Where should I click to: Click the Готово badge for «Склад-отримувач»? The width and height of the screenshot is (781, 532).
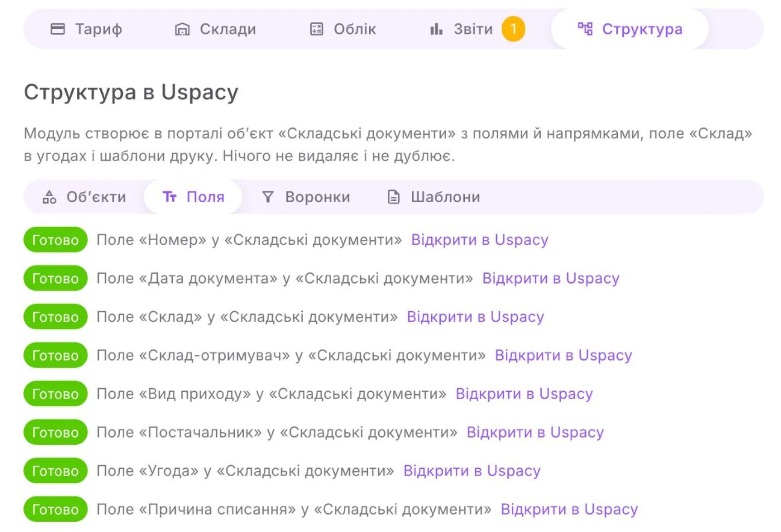click(55, 355)
